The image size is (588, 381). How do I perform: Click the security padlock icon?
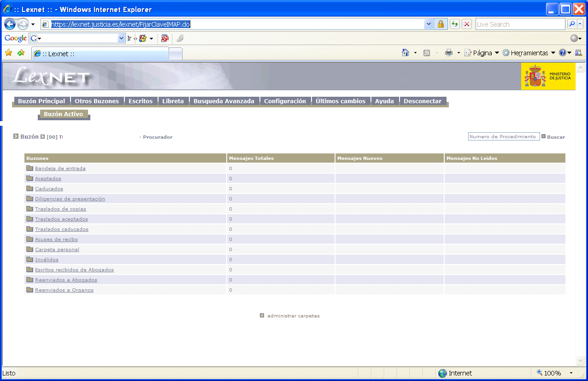441,24
